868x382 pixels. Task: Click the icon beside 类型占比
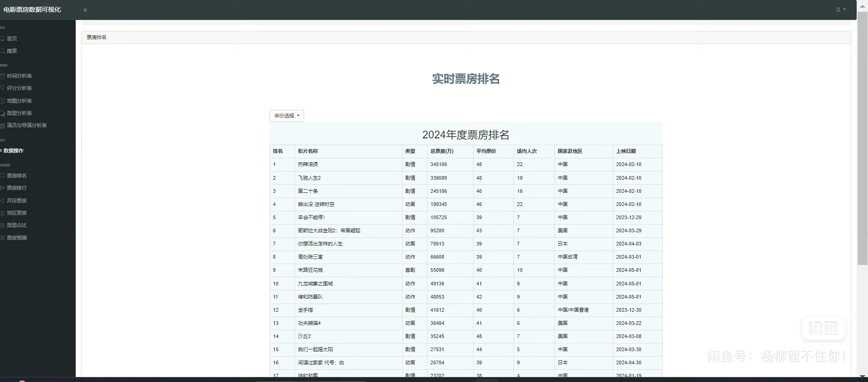[x=2, y=225]
